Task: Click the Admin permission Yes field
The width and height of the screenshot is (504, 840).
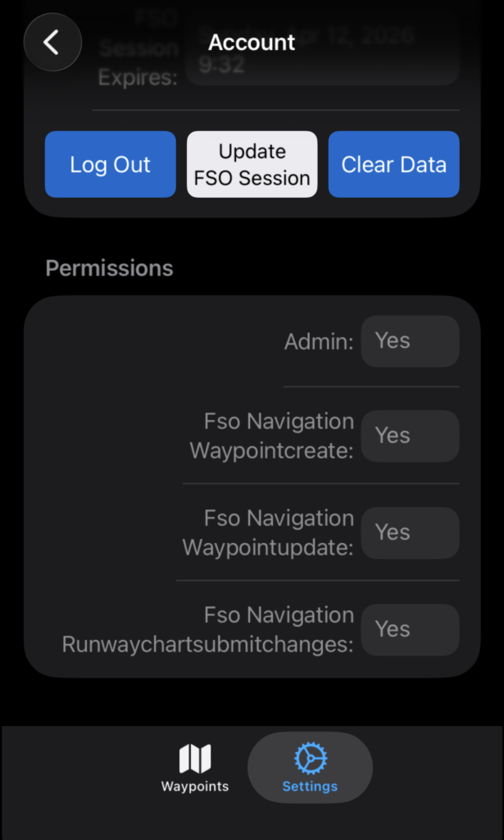Action: point(410,341)
